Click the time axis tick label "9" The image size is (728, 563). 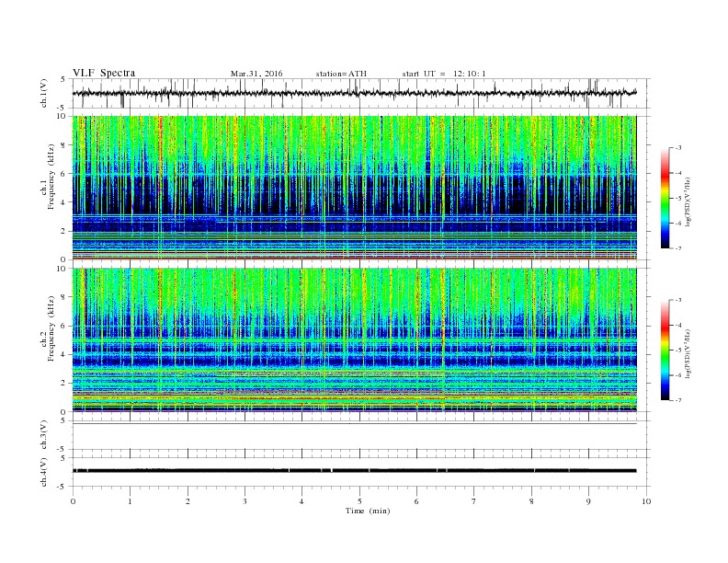coord(588,501)
